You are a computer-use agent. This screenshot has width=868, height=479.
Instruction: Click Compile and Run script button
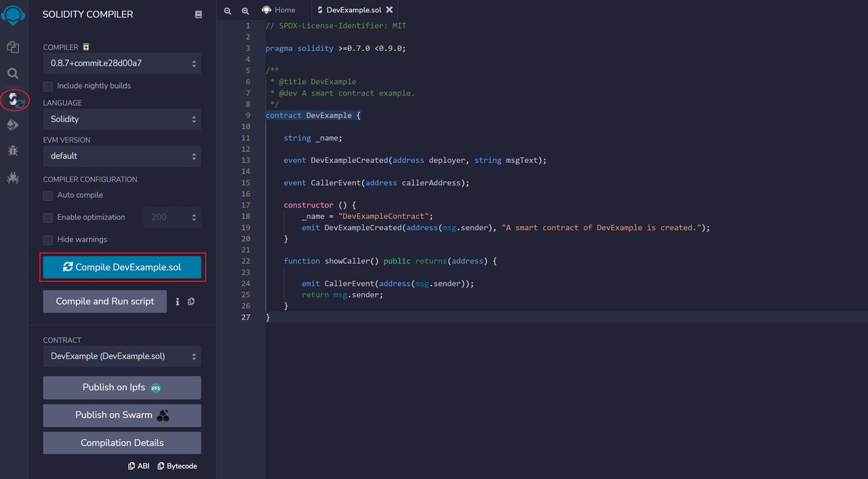105,301
